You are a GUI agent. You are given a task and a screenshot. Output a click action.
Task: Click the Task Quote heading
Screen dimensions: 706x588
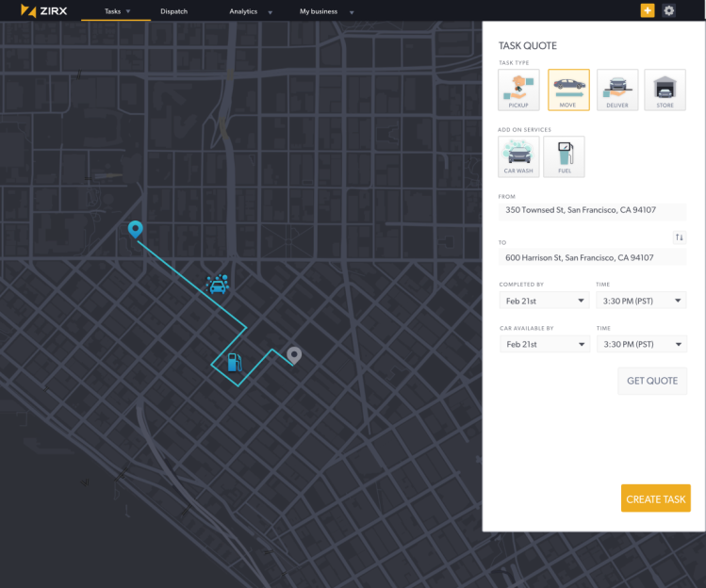click(527, 45)
